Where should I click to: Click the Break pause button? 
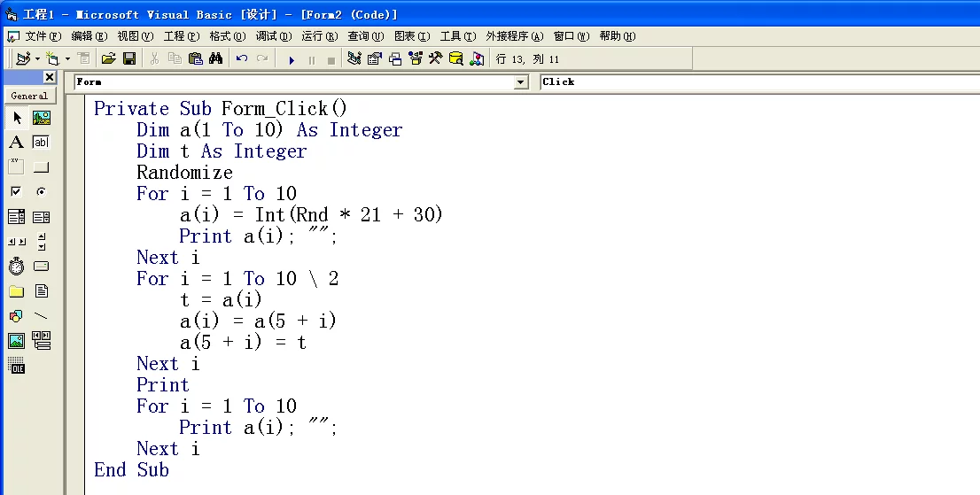tap(312, 60)
